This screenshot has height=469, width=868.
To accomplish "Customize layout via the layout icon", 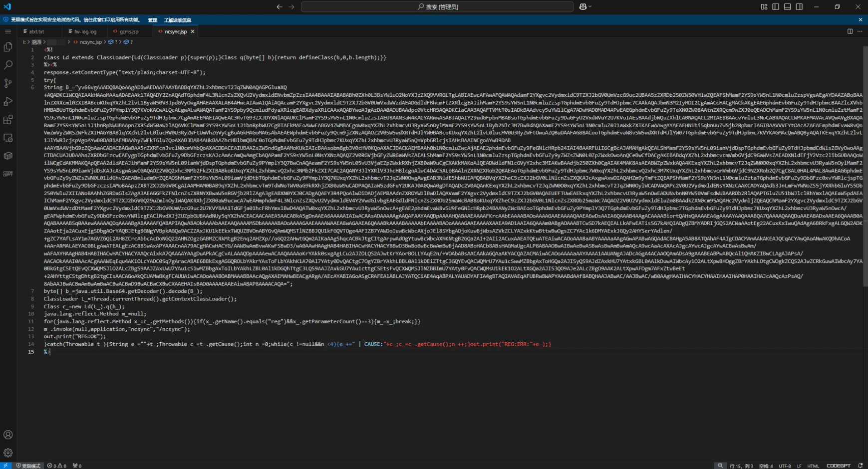I will point(764,6).
